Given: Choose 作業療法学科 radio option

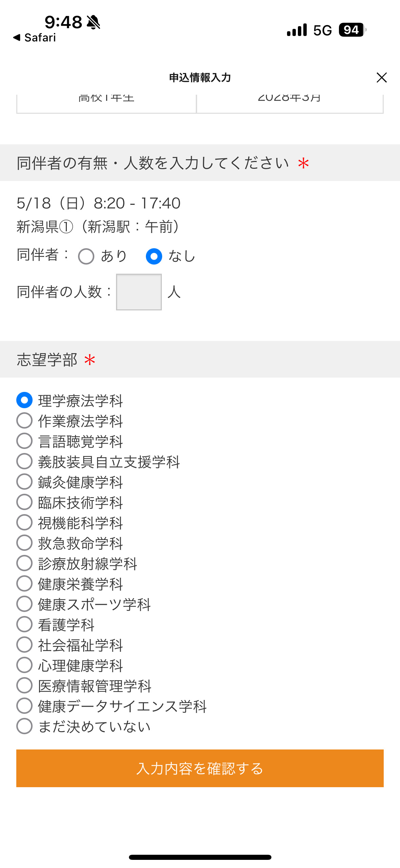Looking at the screenshot, I should (x=24, y=421).
